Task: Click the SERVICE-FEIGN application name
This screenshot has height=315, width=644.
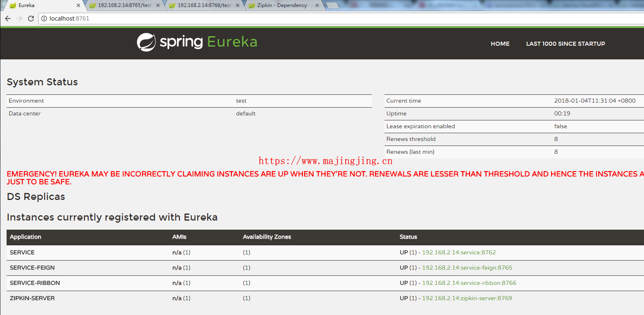Action: pos(32,268)
